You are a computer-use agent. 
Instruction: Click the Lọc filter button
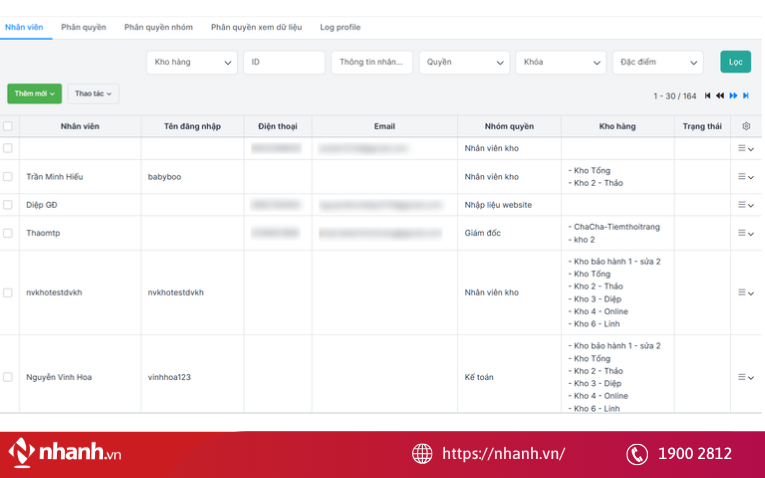(x=736, y=62)
